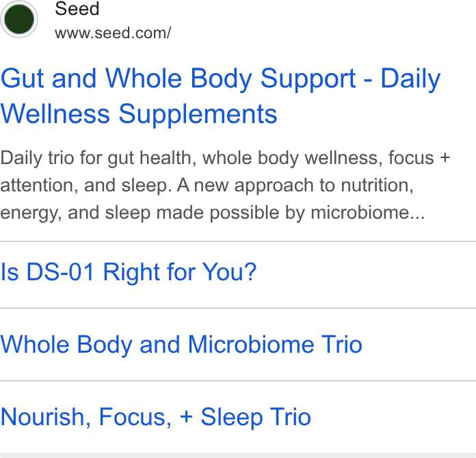Select the "Daily trio for gut health" description line
This screenshot has height=458, width=476.
(x=225, y=158)
